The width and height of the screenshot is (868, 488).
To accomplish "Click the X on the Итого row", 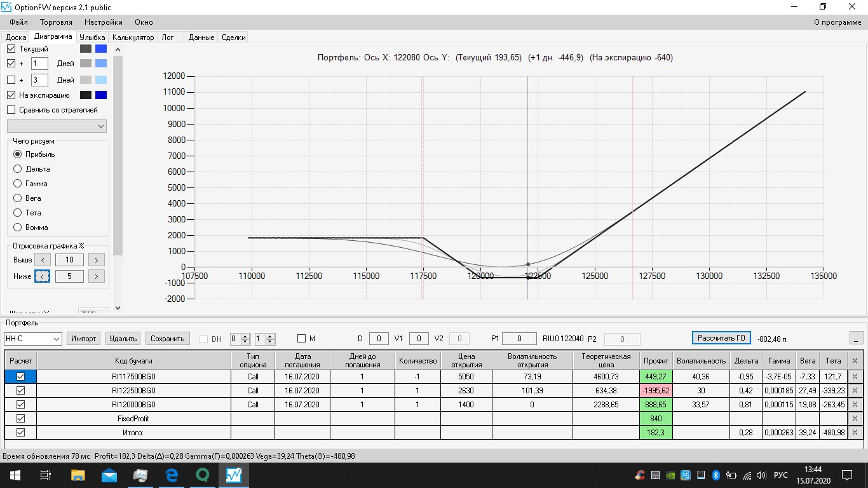I will 855,433.
